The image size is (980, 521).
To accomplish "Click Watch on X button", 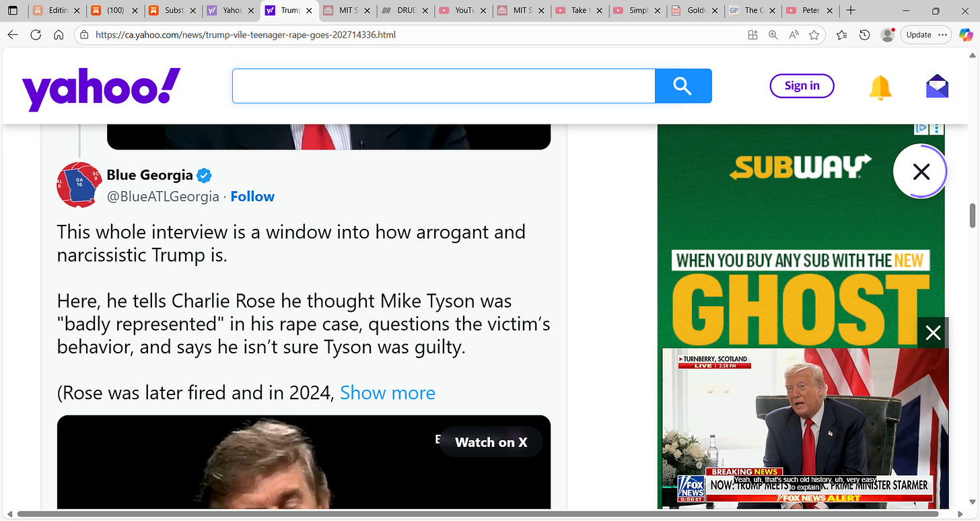I will (x=491, y=442).
